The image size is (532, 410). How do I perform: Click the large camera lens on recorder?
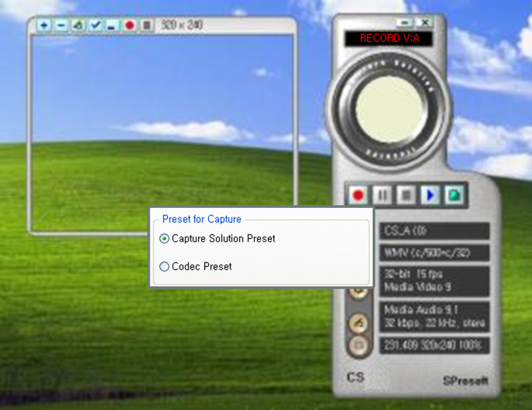389,109
